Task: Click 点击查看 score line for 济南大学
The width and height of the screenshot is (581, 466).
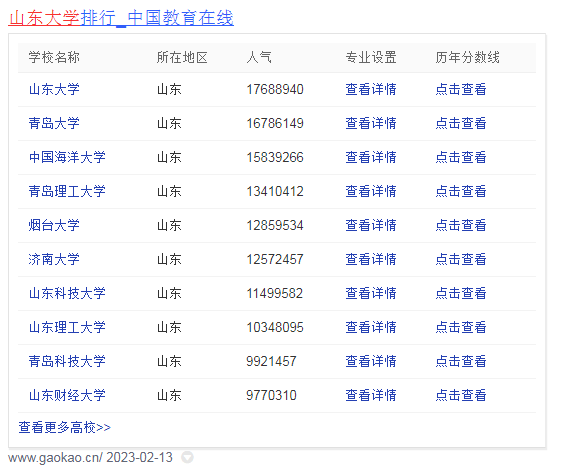Action: [461, 259]
